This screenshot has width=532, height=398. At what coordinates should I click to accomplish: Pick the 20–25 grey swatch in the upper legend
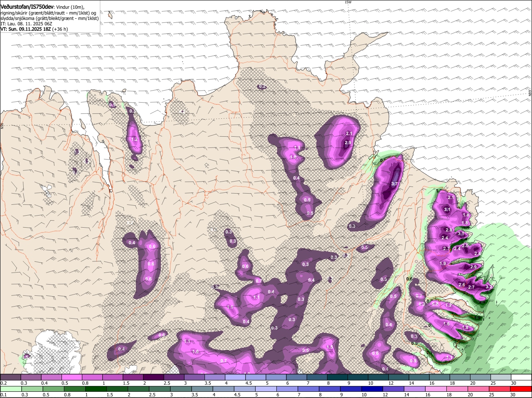[481, 377]
